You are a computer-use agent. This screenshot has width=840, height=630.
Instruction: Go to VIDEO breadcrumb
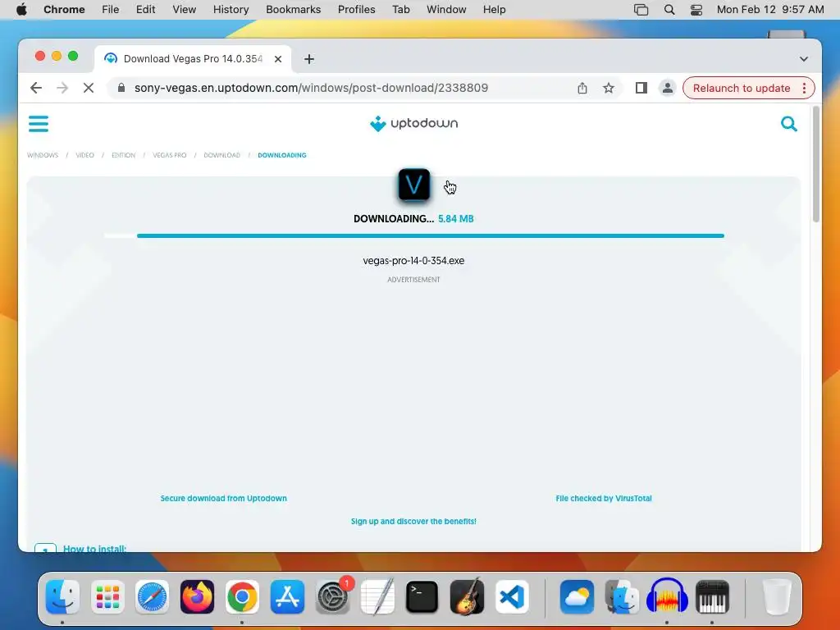pyautogui.click(x=84, y=155)
